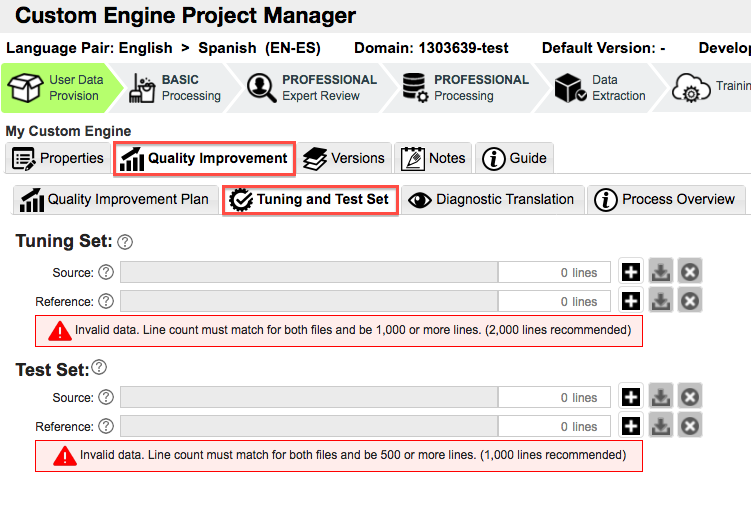Open the Process Overview sub-tab

pyautogui.click(x=666, y=199)
